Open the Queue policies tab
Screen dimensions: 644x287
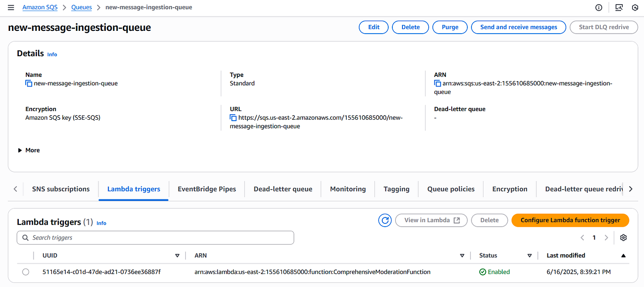[451, 189]
